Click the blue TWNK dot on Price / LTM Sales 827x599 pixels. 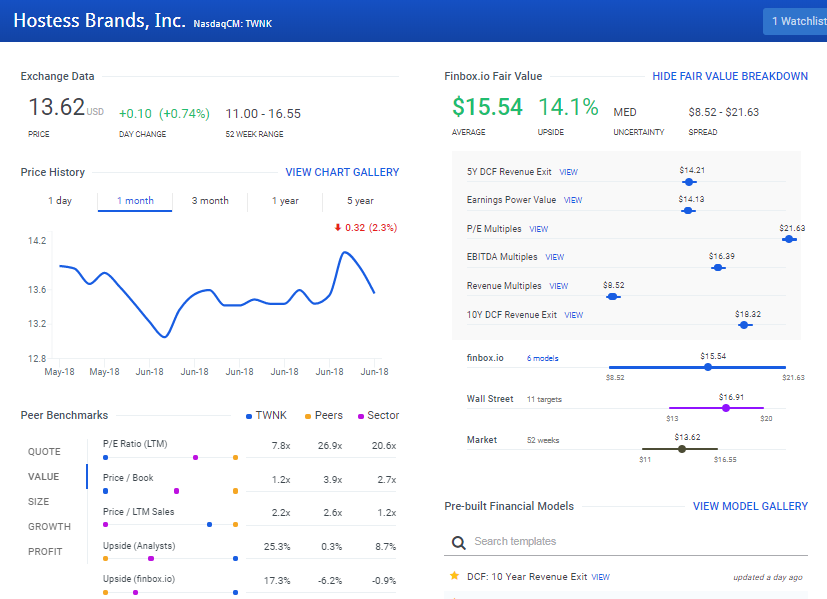(209, 525)
